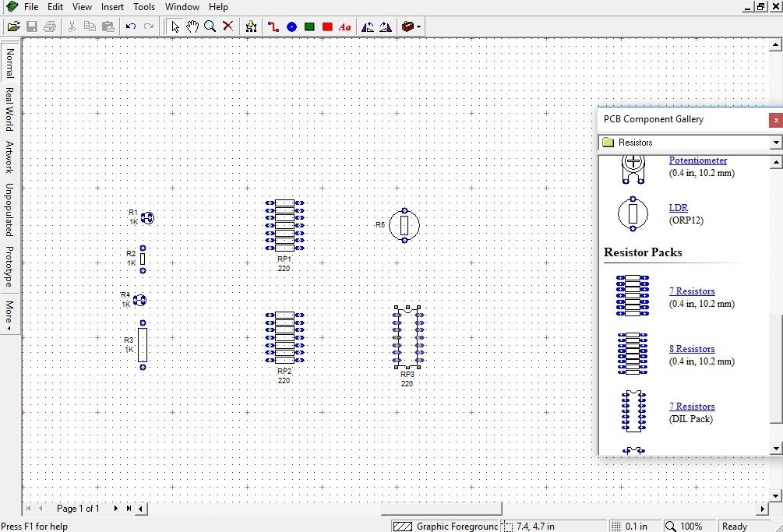Click the Redo arrow icon
783x532 pixels.
(x=149, y=26)
